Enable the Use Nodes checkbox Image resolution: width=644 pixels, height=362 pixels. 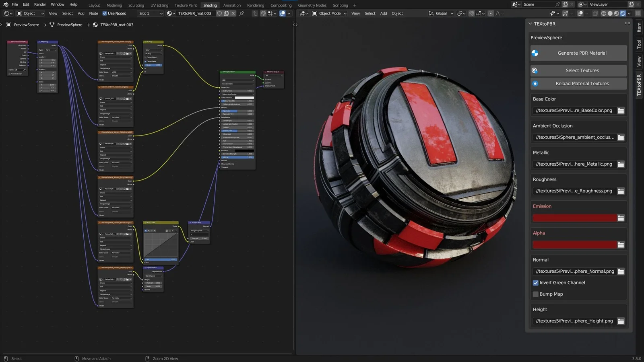tap(104, 13)
